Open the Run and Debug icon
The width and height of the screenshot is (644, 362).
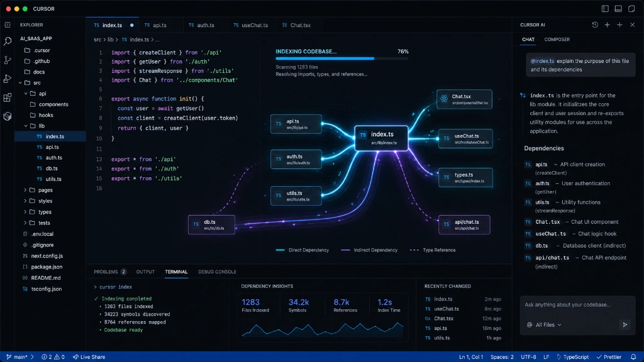pyautogui.click(x=8, y=79)
